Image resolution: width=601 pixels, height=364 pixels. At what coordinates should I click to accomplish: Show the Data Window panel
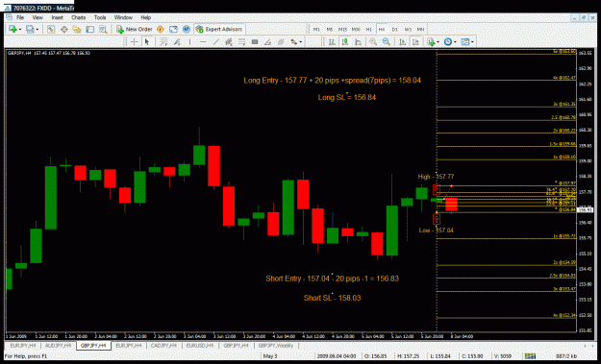(x=64, y=29)
